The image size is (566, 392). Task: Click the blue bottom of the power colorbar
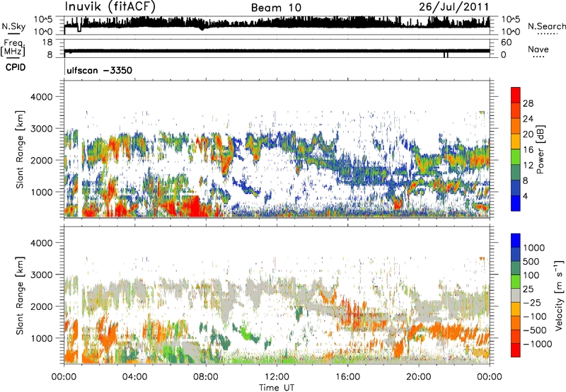pyautogui.click(x=516, y=204)
